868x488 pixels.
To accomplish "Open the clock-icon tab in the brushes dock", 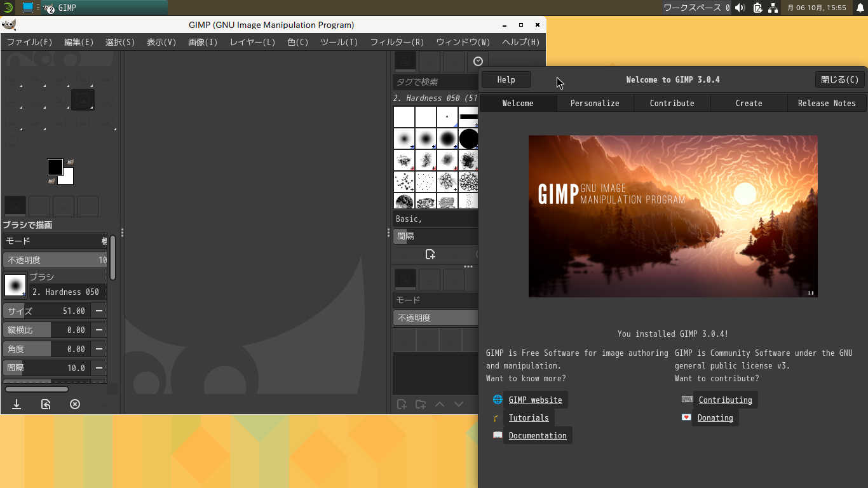I will 478,62.
